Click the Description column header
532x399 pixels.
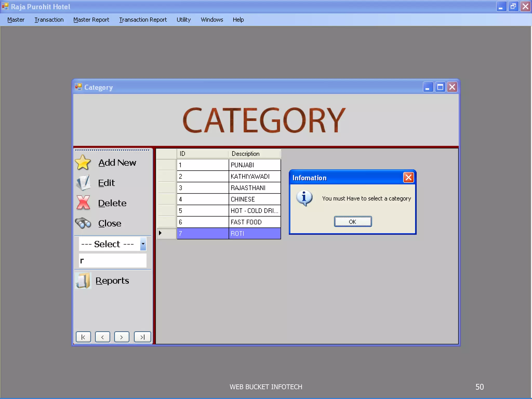click(255, 154)
